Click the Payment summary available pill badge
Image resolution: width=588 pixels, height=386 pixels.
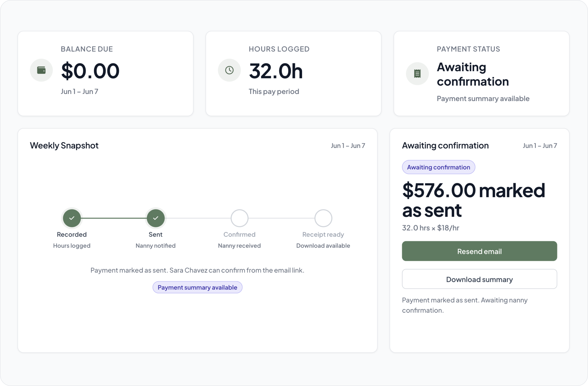tap(197, 287)
